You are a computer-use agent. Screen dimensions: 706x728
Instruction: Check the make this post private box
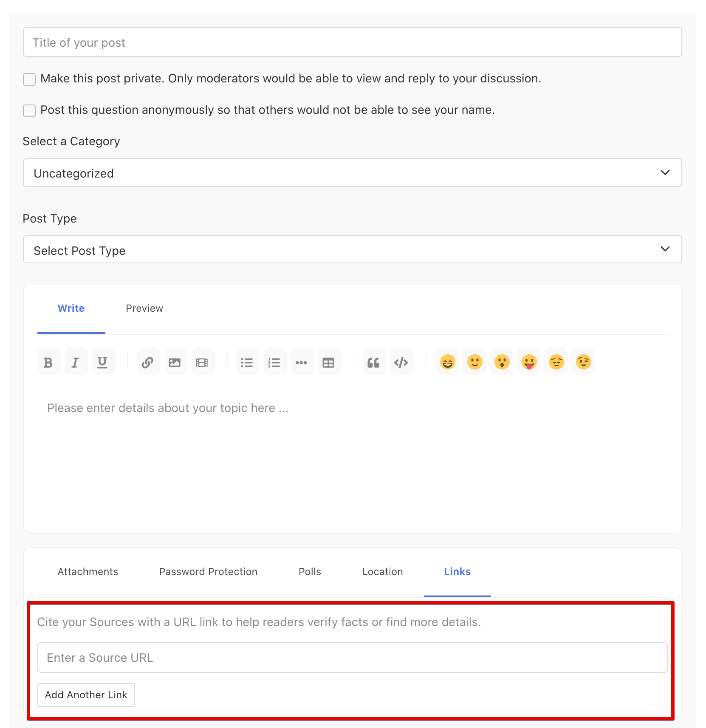pyautogui.click(x=29, y=79)
